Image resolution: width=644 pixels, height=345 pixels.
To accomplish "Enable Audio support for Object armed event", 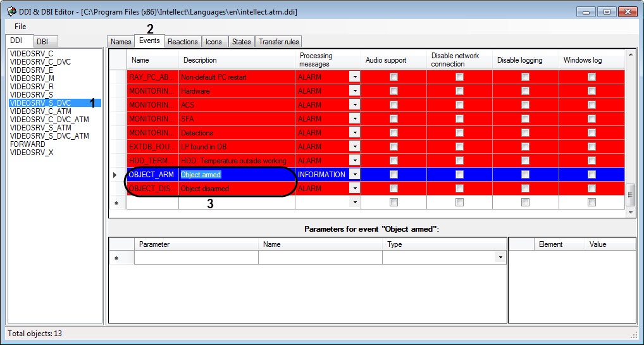I will pyautogui.click(x=393, y=175).
